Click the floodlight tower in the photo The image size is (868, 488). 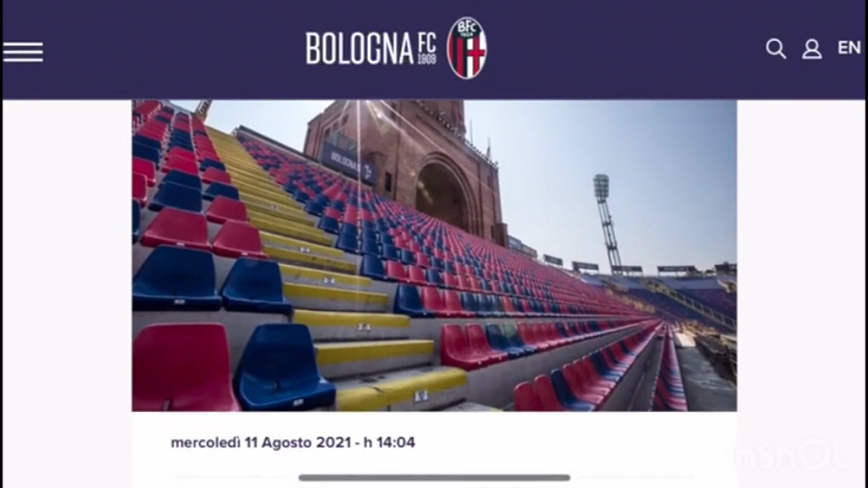click(606, 221)
